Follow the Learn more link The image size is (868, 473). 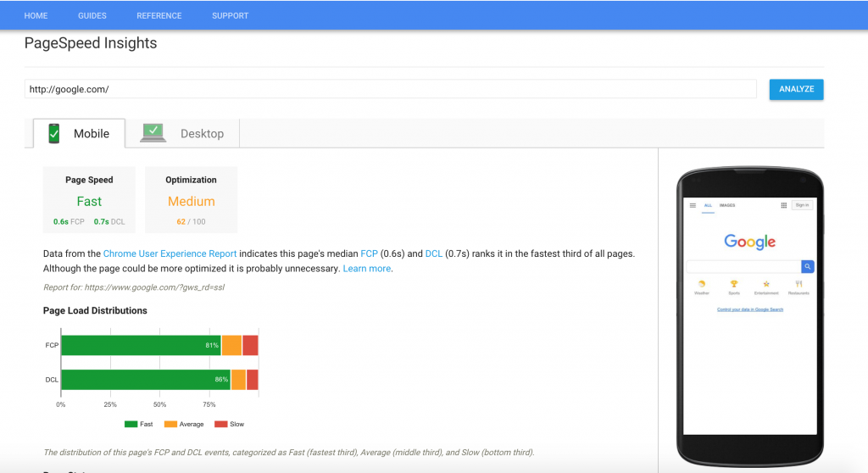point(366,269)
